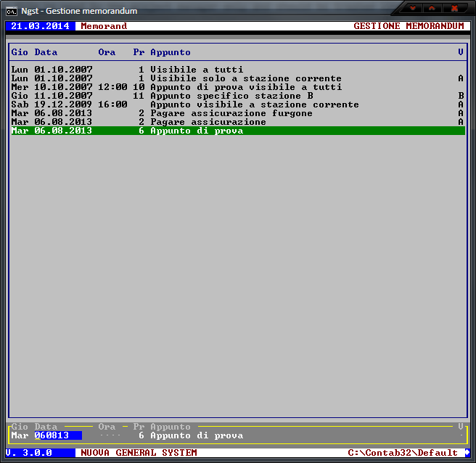
Task: Click the priority field showing 6 in editor
Action: coord(141,435)
